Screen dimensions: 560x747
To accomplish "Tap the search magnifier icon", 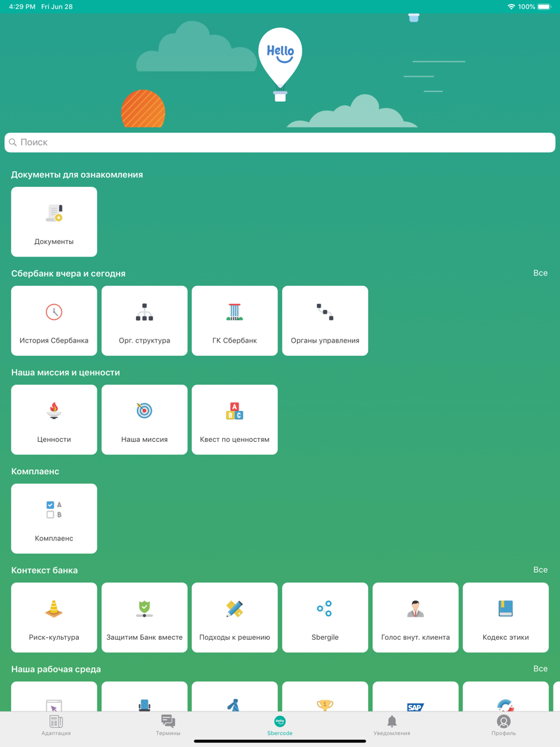I will point(13,142).
